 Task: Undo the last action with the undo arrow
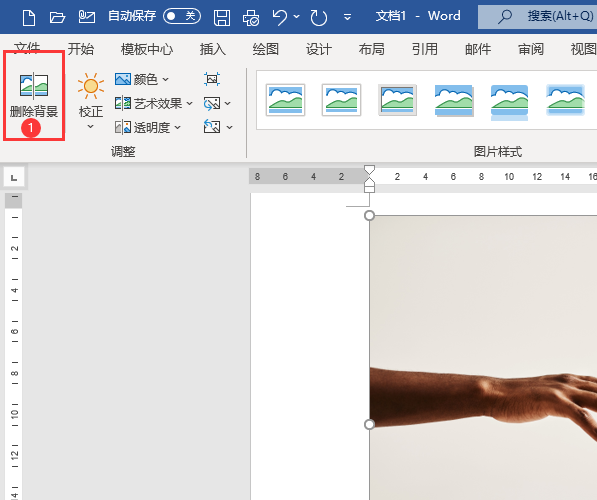280,18
